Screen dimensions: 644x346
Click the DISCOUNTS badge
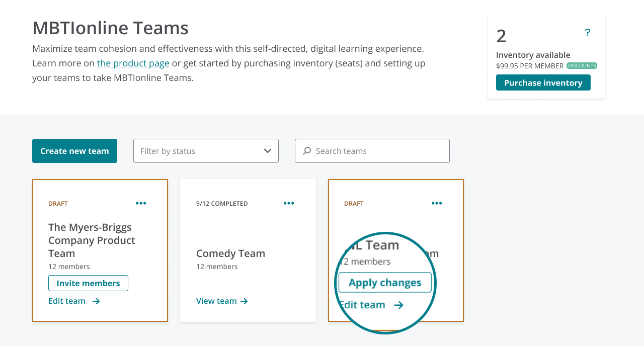click(582, 66)
